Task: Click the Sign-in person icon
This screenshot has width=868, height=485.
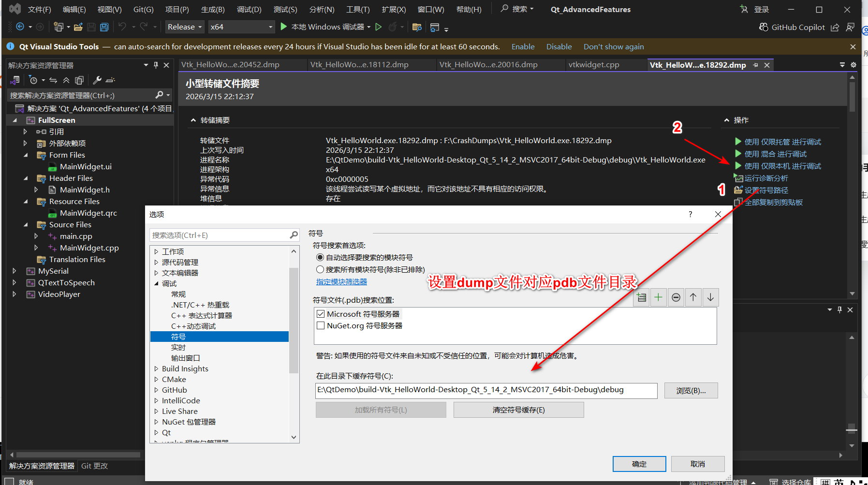Action: click(x=744, y=9)
